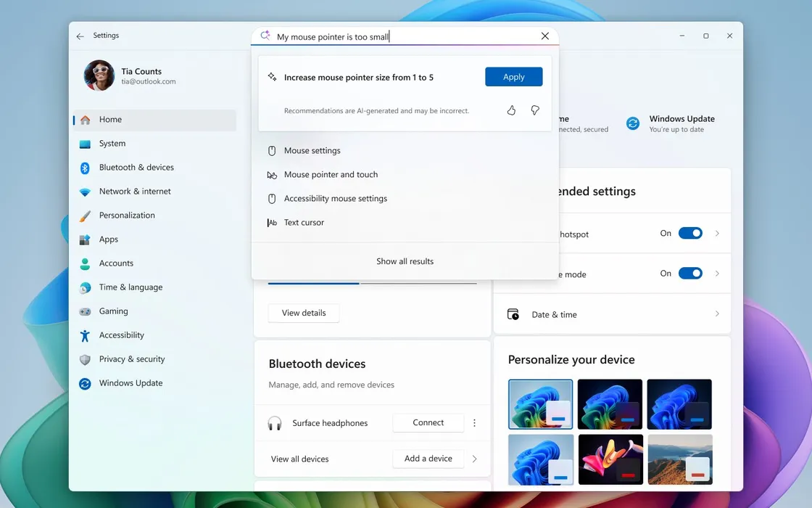Viewport: 812px width, 508px height.
Task: Click the thumbs up feedback icon
Action: [x=511, y=110]
